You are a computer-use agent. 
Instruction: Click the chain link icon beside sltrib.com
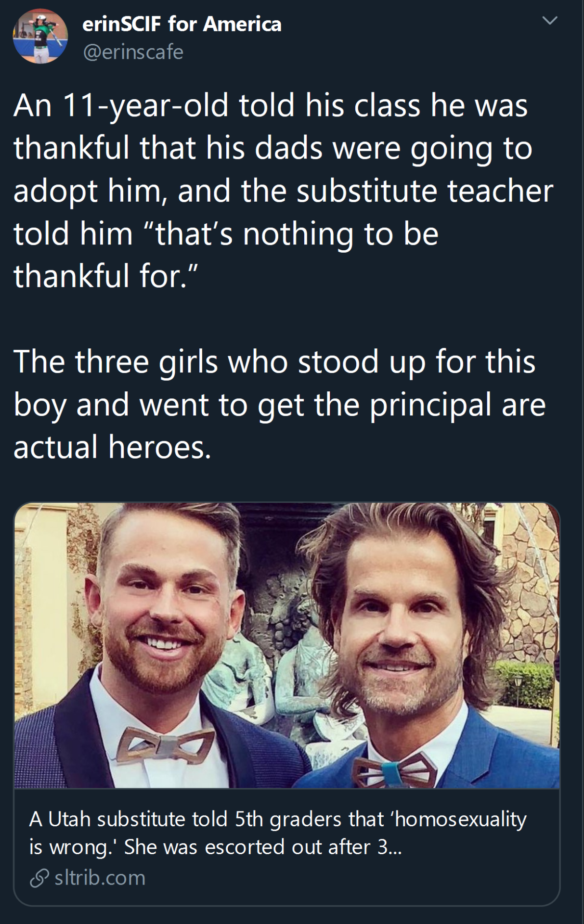(39, 878)
